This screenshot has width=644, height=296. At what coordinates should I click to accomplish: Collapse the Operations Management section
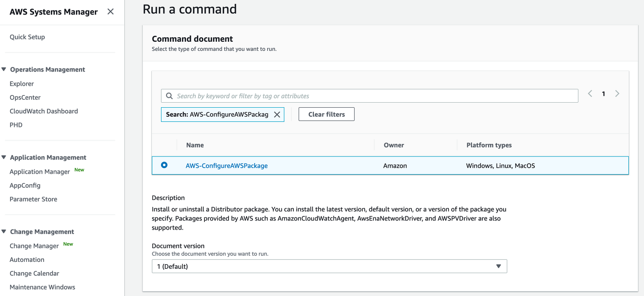(4, 69)
